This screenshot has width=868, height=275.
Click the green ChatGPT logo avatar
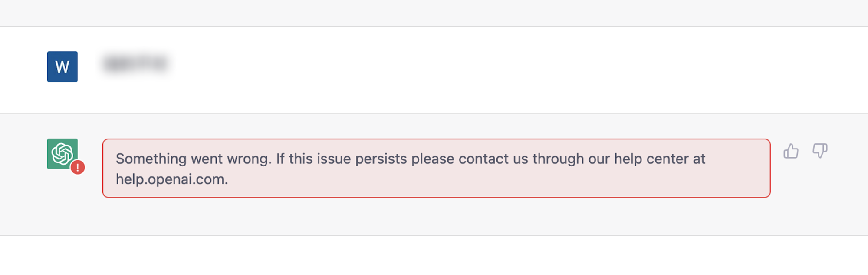point(62,154)
